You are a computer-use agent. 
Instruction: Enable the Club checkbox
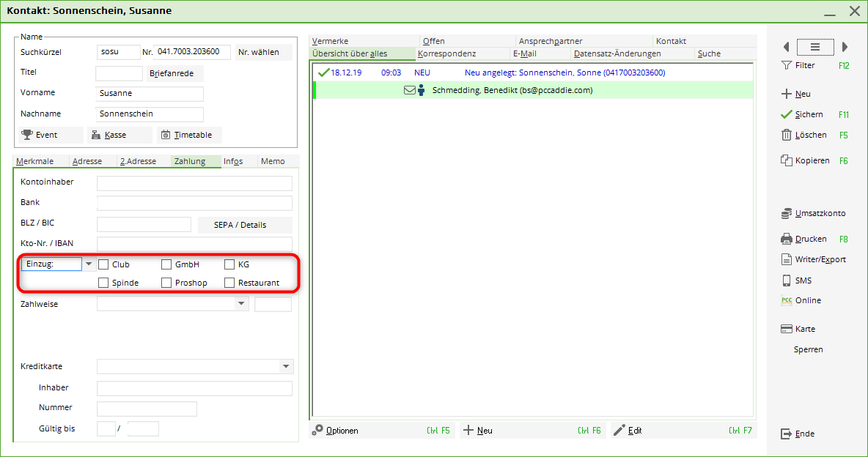[103, 264]
